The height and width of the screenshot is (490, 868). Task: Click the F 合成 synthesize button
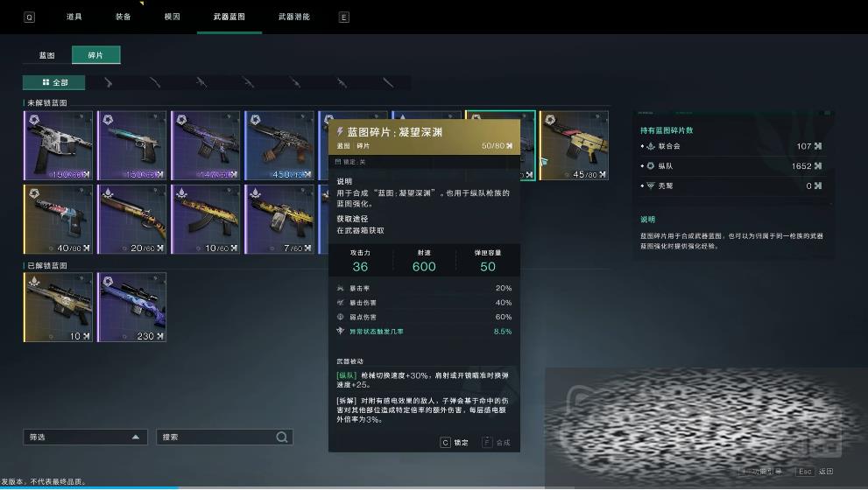click(496, 443)
